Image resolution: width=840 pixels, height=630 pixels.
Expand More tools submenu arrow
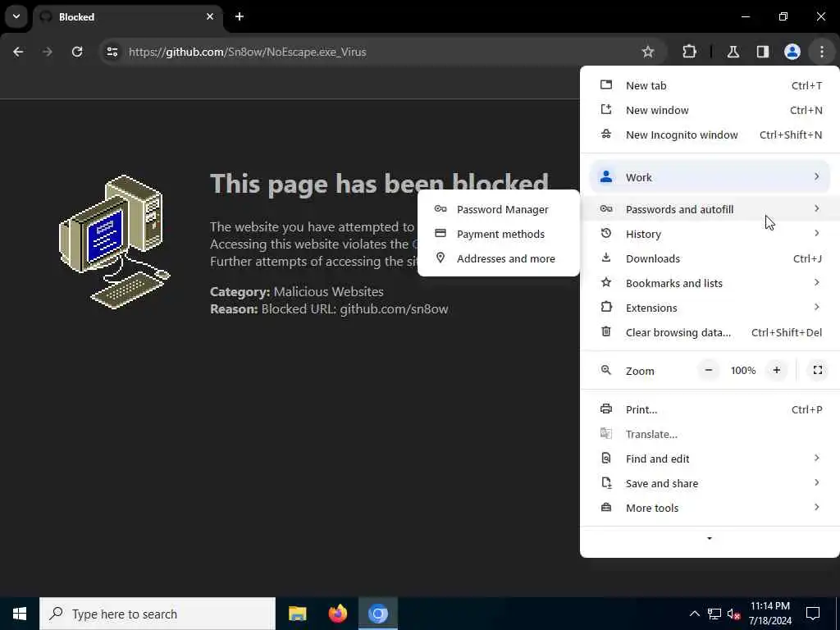(816, 507)
